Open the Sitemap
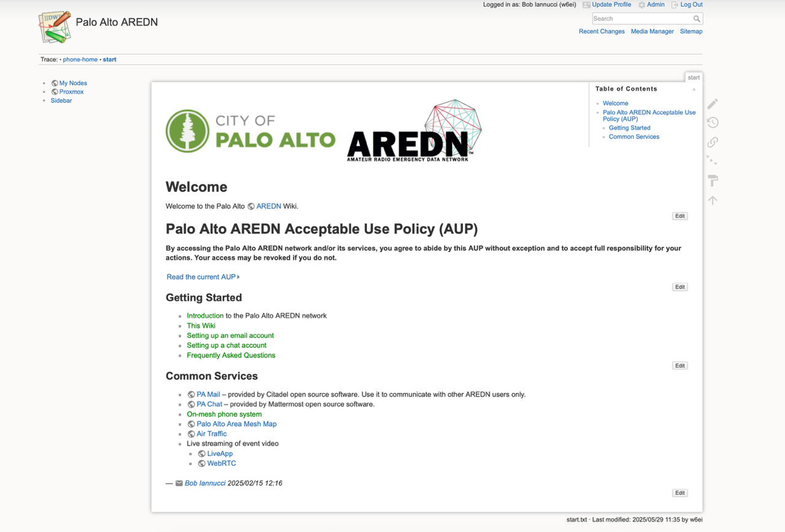This screenshot has height=532, width=785. [691, 31]
